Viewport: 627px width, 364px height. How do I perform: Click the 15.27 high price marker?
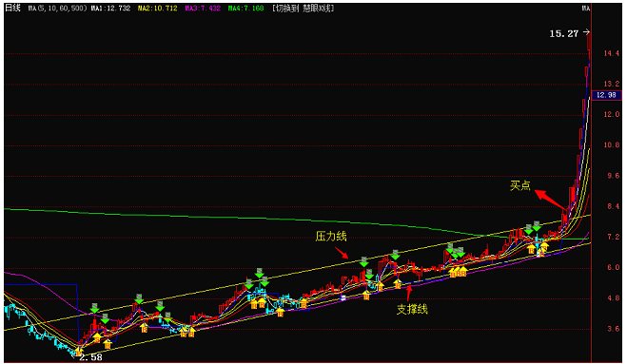[564, 33]
